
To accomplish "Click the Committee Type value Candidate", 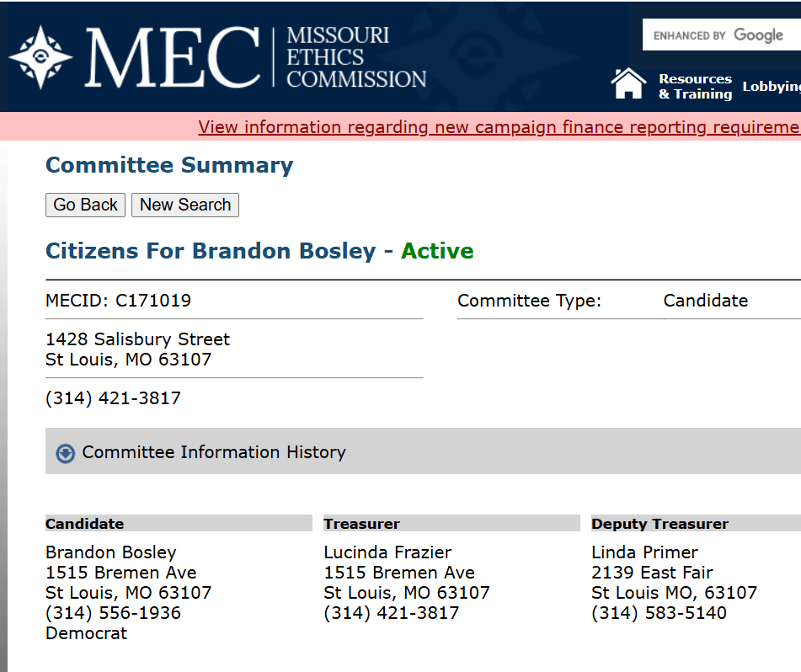I will click(x=705, y=301).
